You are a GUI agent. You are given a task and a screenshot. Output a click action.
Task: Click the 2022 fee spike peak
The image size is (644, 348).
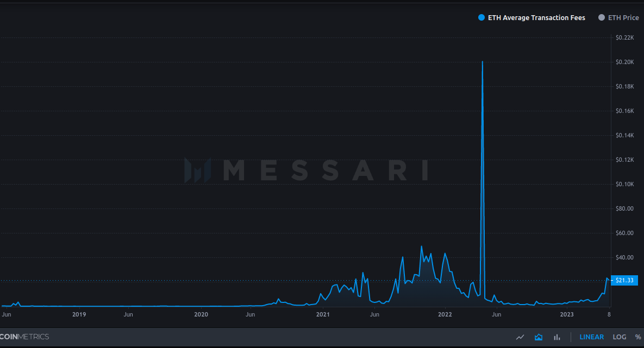tap(482, 62)
